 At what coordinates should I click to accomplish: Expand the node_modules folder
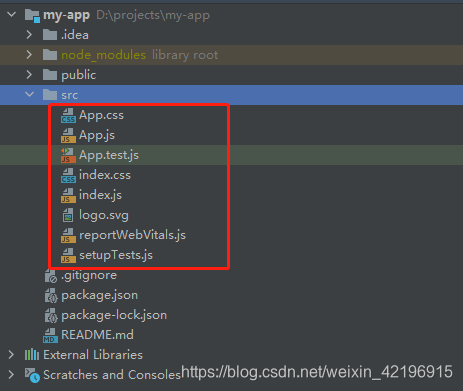pyautogui.click(x=29, y=55)
